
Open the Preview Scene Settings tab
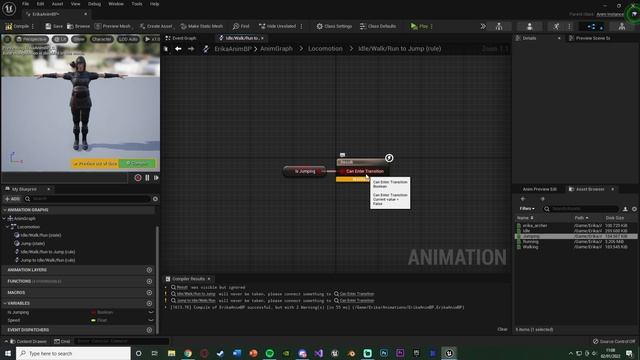589,38
